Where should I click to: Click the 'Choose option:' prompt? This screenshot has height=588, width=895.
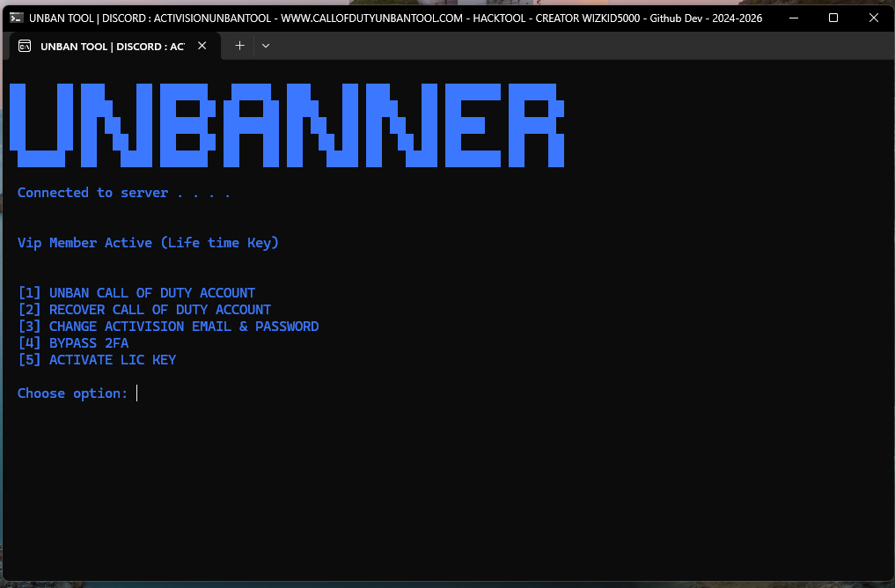click(72, 393)
